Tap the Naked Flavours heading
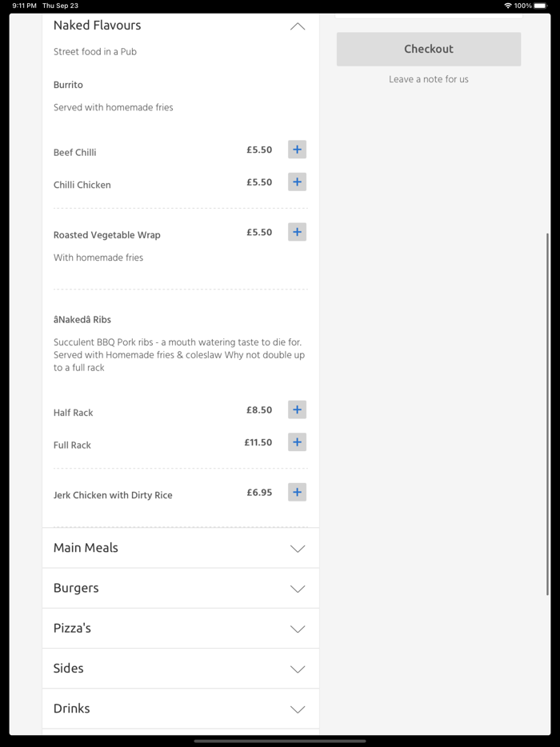This screenshot has height=747, width=560. [x=97, y=26]
